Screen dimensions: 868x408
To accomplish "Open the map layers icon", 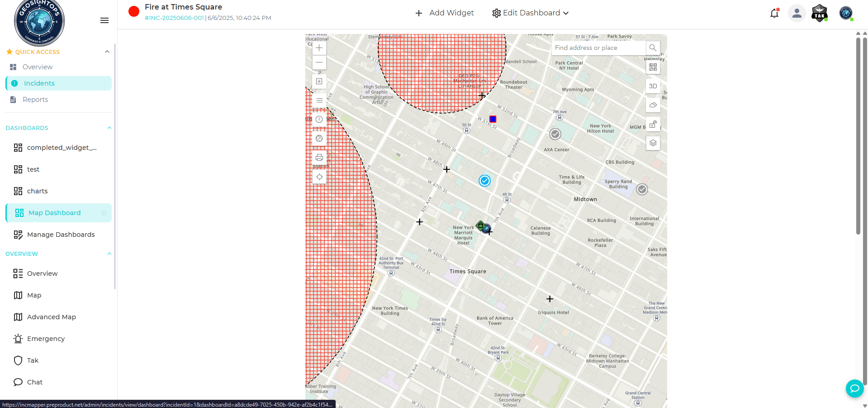I will pos(653,143).
